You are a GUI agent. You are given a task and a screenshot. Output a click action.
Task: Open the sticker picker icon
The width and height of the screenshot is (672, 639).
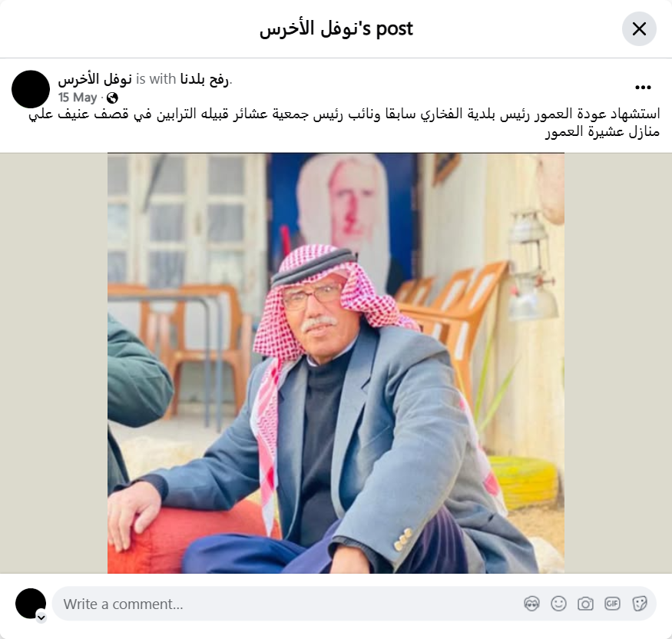(640, 604)
